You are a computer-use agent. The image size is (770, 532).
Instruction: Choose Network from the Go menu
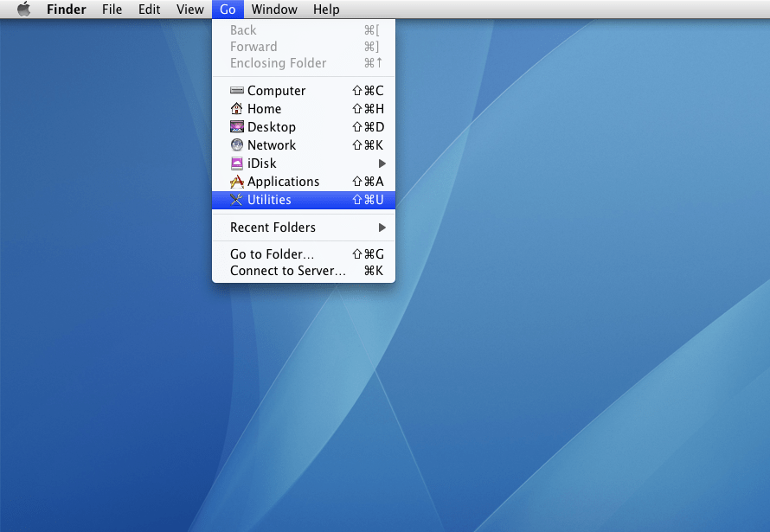click(304, 145)
